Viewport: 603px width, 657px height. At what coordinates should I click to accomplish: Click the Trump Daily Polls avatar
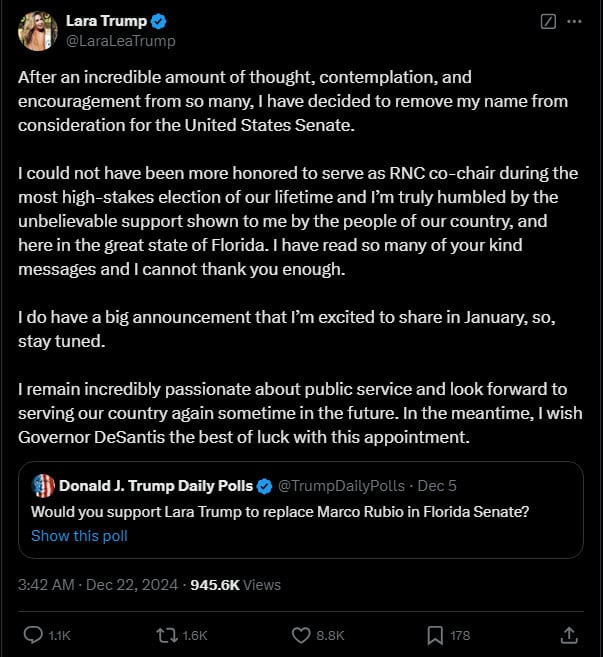(43, 486)
